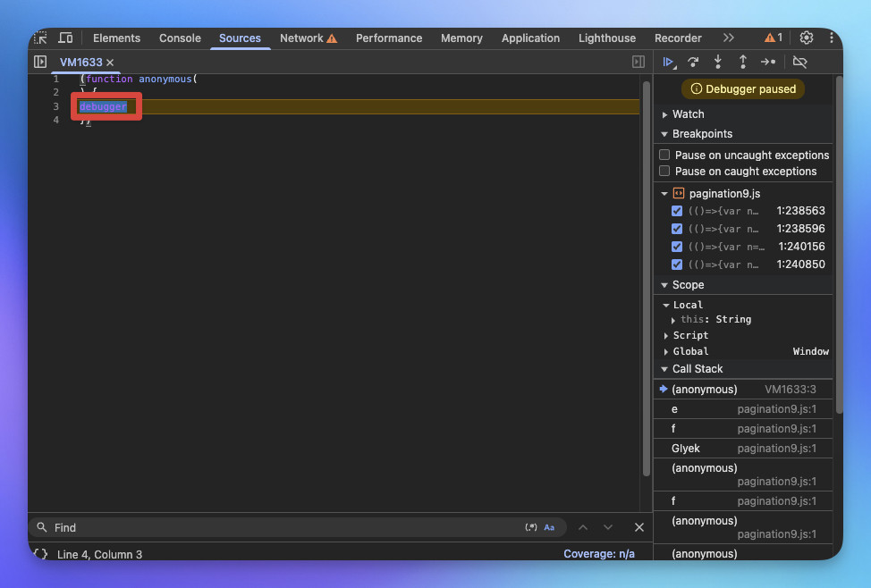Resume script execution
This screenshot has width=871, height=588.
[669, 63]
